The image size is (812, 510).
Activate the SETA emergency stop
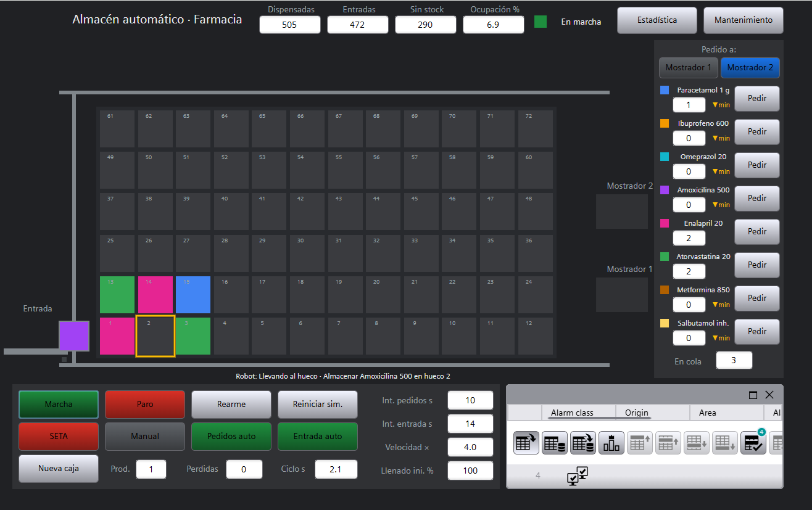pyautogui.click(x=58, y=436)
